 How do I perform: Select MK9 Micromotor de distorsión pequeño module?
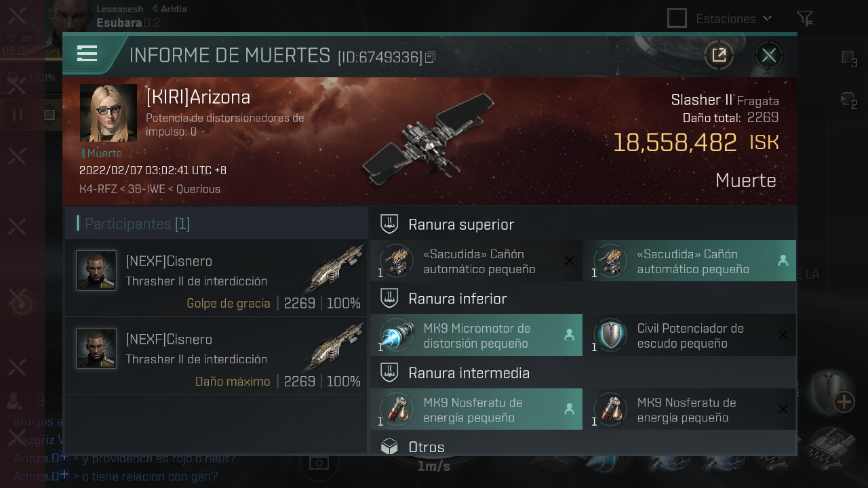476,335
